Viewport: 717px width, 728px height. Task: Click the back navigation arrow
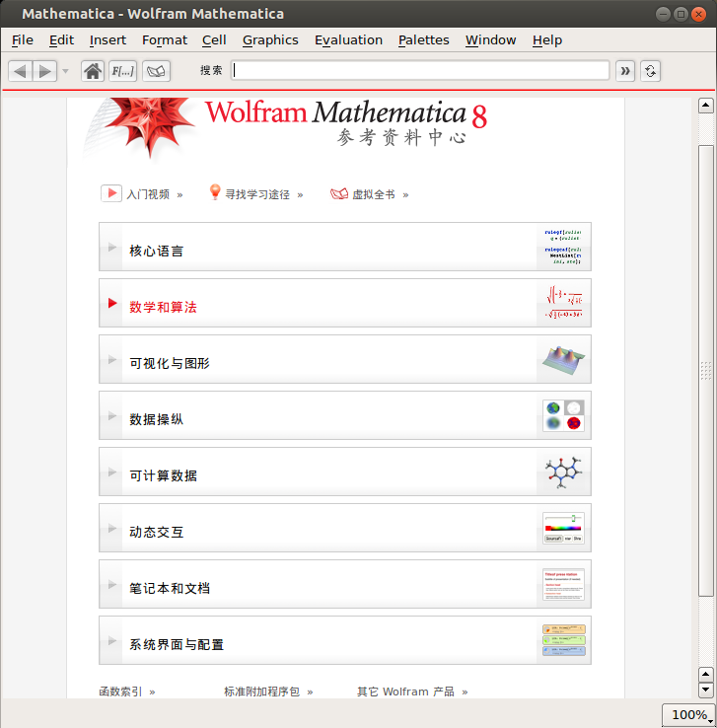pyautogui.click(x=21, y=71)
